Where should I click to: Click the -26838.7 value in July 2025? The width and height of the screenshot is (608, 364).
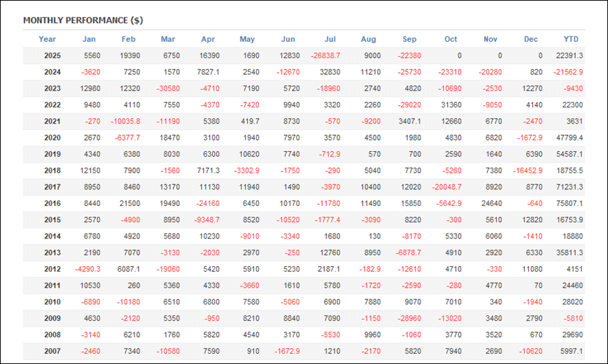tap(326, 55)
